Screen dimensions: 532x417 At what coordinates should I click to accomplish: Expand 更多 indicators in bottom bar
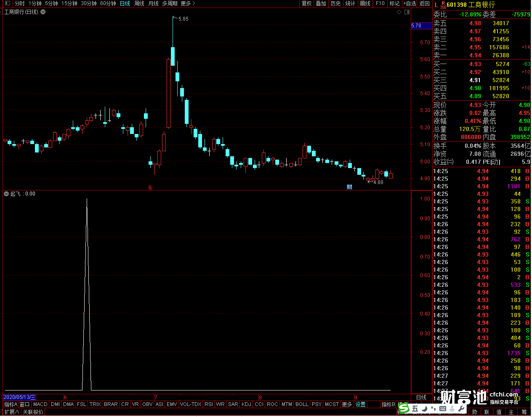coord(347,404)
